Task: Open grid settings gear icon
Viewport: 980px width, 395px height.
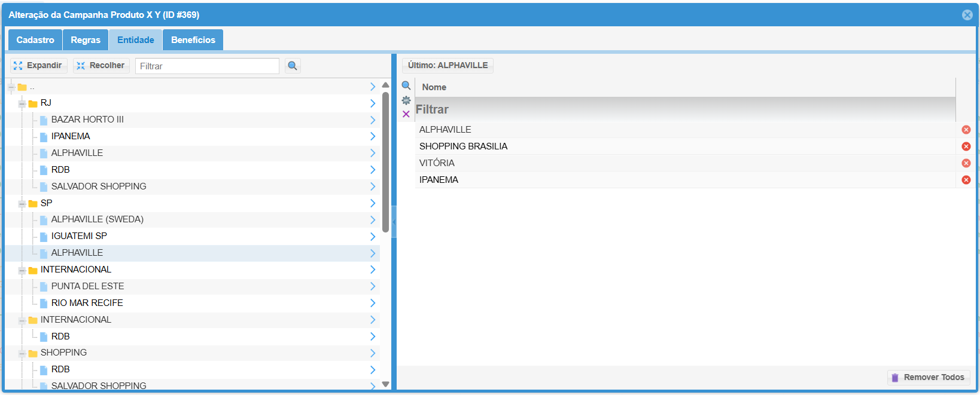Action: [x=406, y=100]
